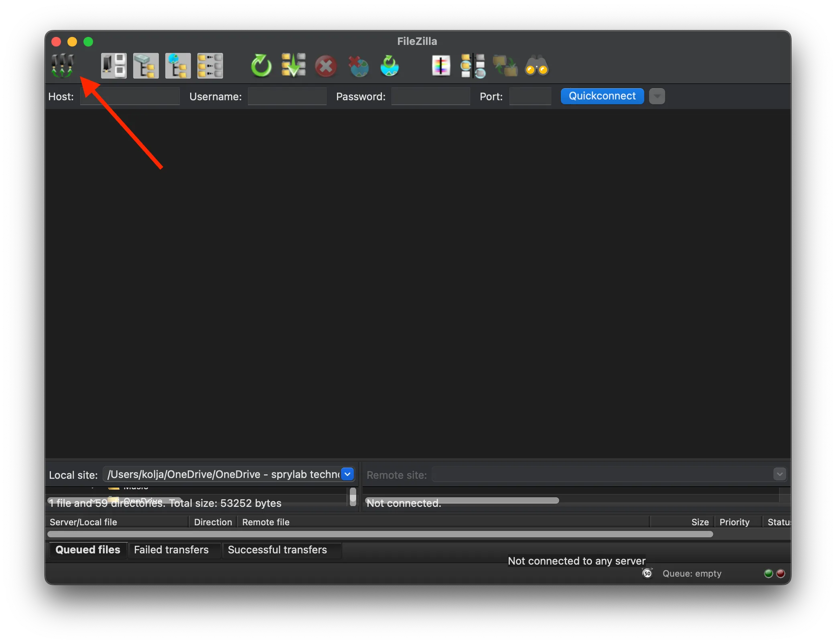Toggle local directory tree display
Image resolution: width=836 pixels, height=644 pixels.
point(146,66)
